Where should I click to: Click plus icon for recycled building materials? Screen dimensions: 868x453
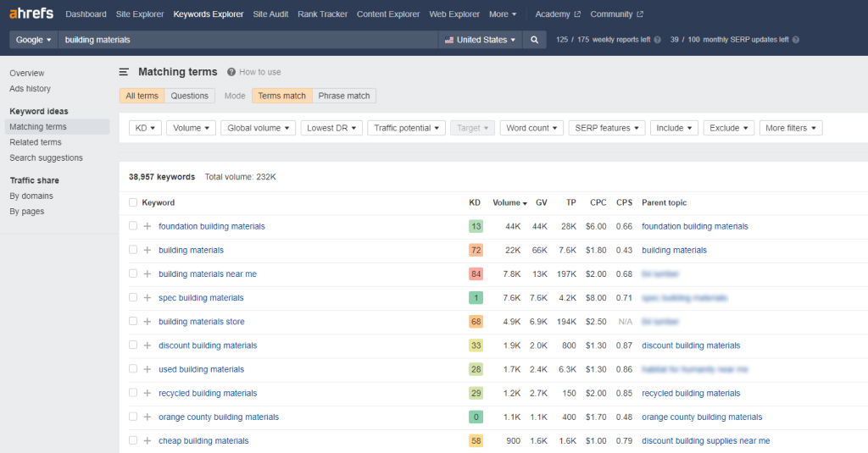147,393
